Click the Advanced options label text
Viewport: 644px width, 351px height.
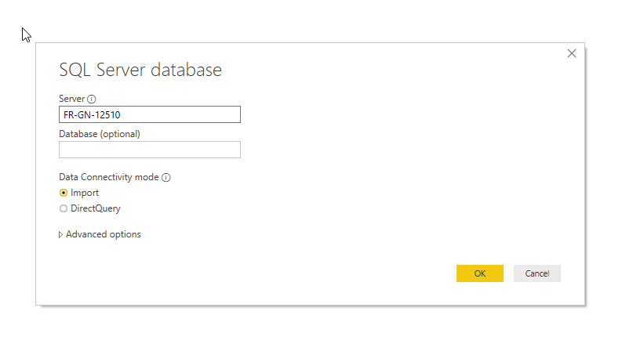pos(104,234)
